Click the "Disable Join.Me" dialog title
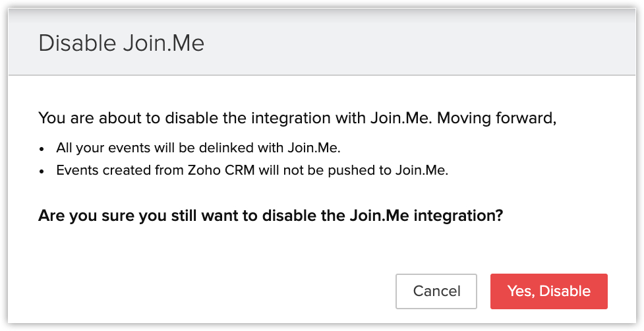 [121, 44]
